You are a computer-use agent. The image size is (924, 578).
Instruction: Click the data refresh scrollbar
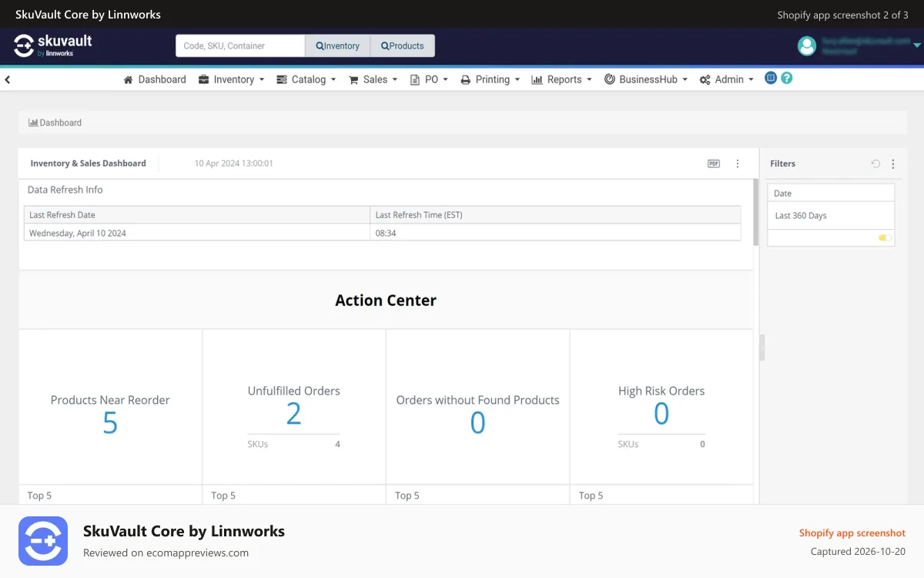(755, 213)
